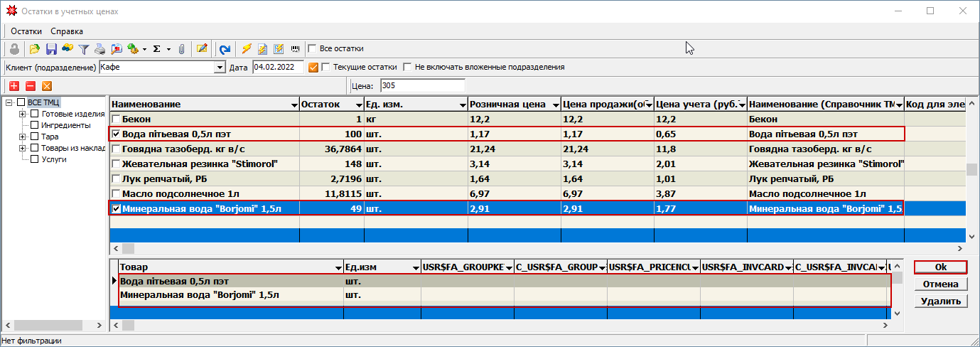Viewport: 980px width, 347px height.
Task: Uncheck the 'Вода пітьевая 0,5л пэт' row checkbox
Action: point(117,134)
